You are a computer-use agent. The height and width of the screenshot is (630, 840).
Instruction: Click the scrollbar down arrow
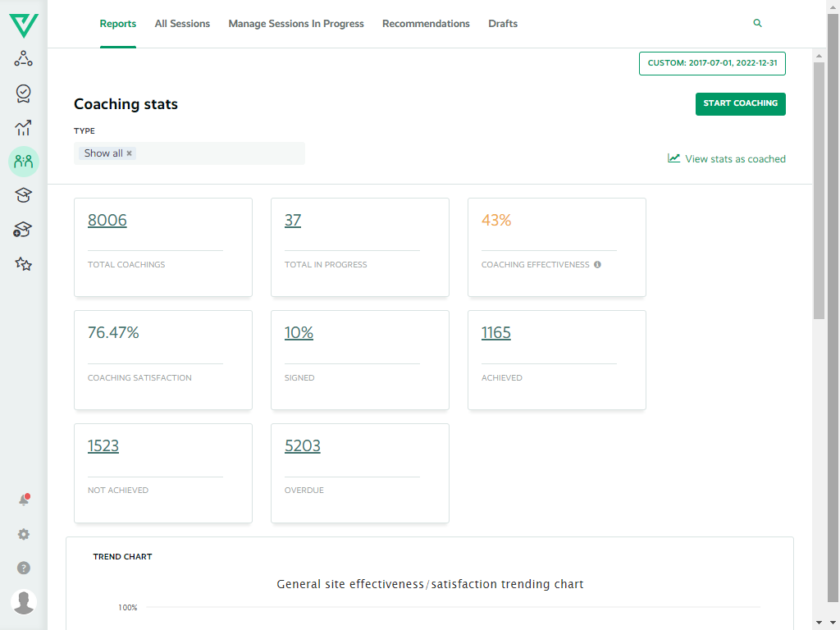click(x=819, y=623)
